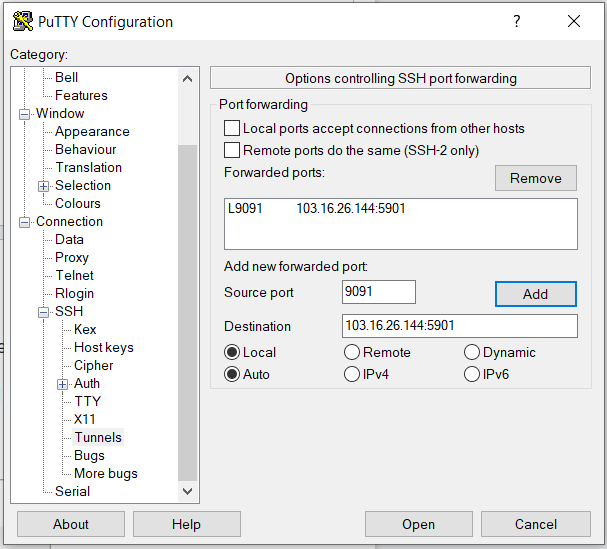Collapse the Window tree node

24,114
